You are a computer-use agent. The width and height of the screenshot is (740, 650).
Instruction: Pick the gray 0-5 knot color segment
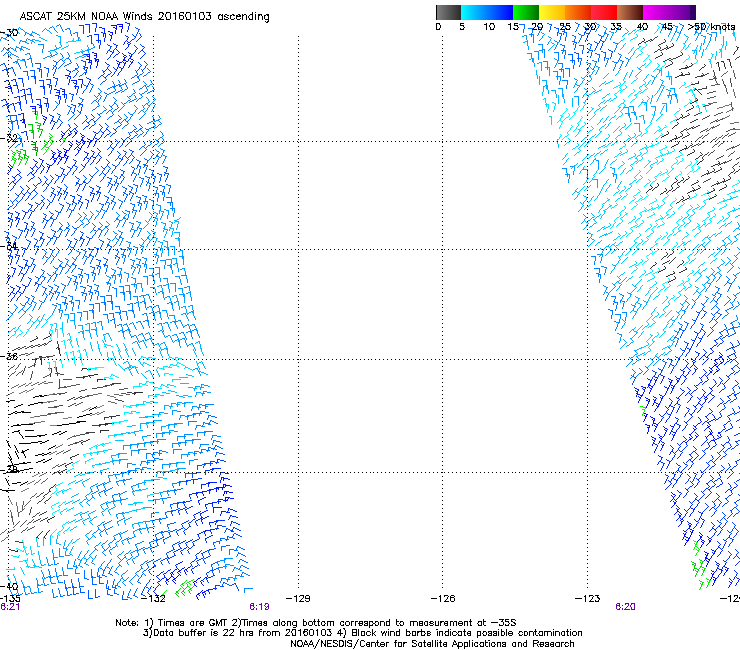(x=448, y=12)
